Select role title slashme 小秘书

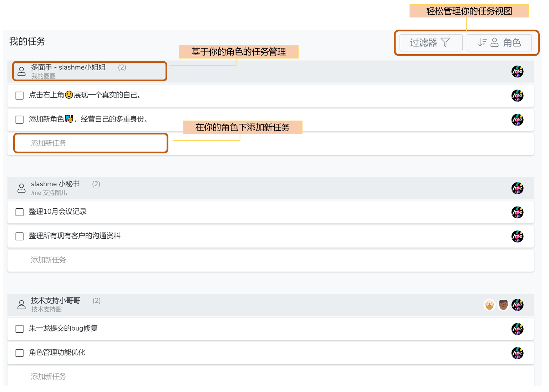coord(55,184)
